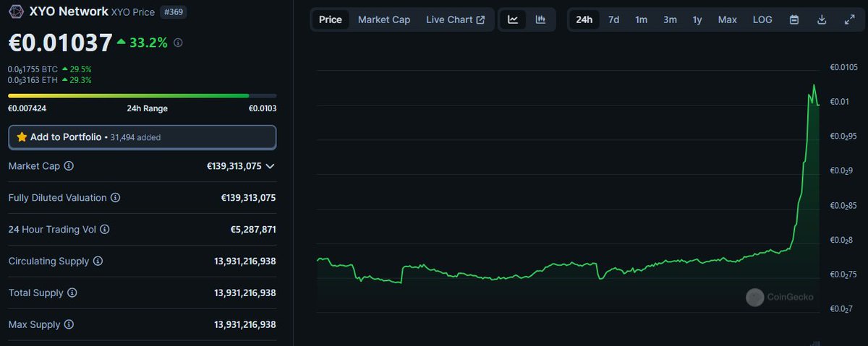Click the star icon in Add to Portfolio
The image size is (868, 346).
point(22,137)
